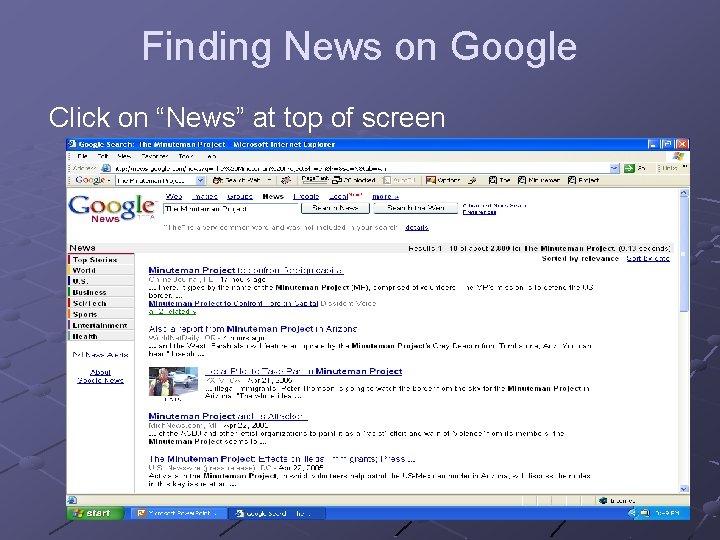The image size is (720, 540).
Task: Click the page scrollbar down arrow
Action: coord(684,489)
